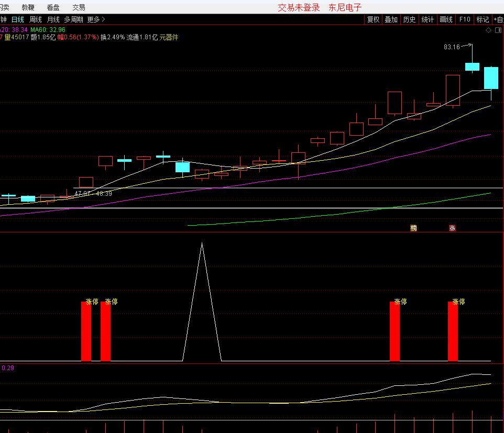Switch to 周线 weekly chart period
Screen dimensions: 504x433
pyautogui.click(x=36, y=19)
